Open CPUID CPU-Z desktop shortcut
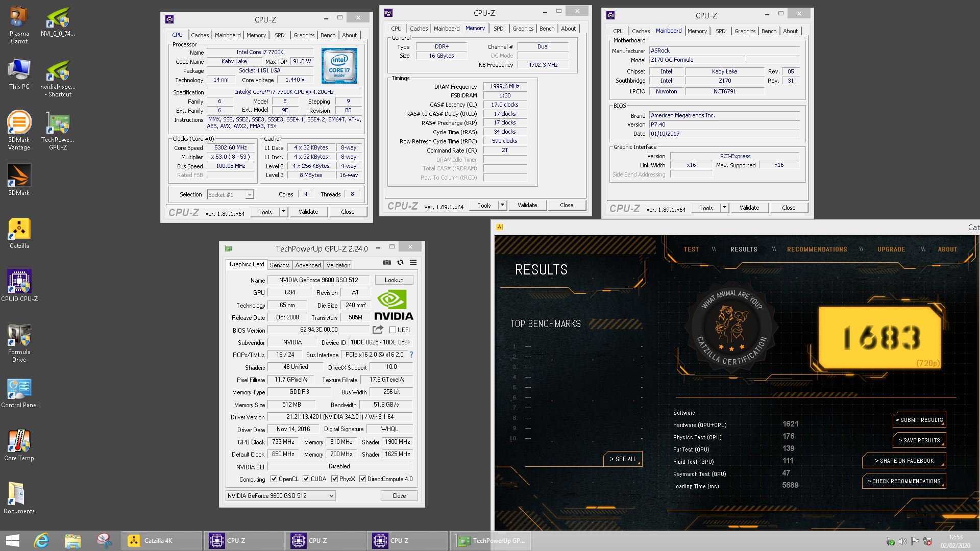Screen dimensions: 980x551 coord(19,286)
